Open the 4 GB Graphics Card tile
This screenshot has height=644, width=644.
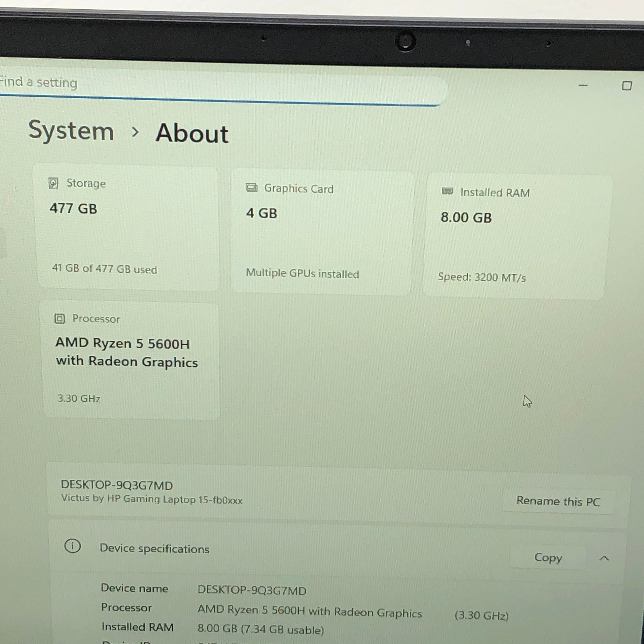point(322,233)
